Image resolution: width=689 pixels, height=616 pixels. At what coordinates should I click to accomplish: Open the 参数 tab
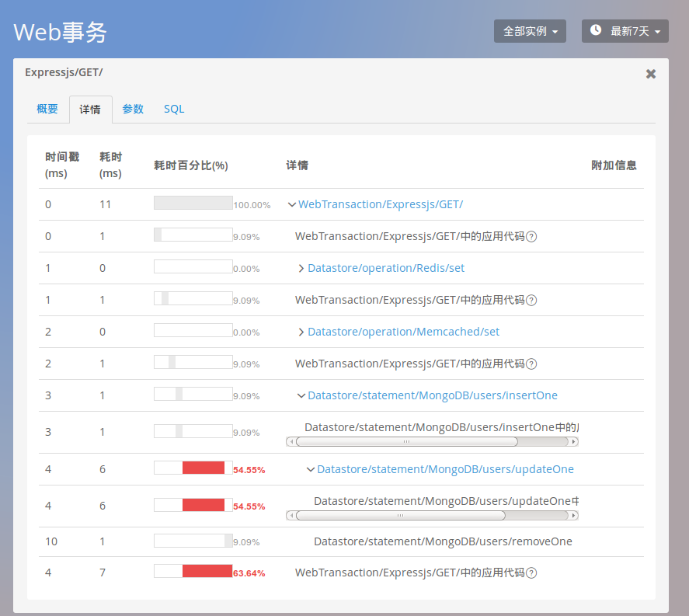pyautogui.click(x=133, y=109)
